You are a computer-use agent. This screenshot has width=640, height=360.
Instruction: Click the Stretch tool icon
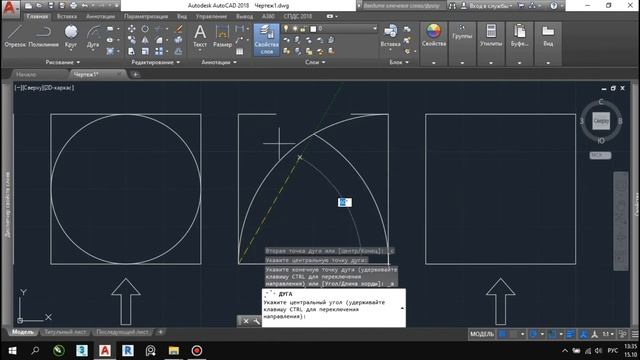[131, 51]
